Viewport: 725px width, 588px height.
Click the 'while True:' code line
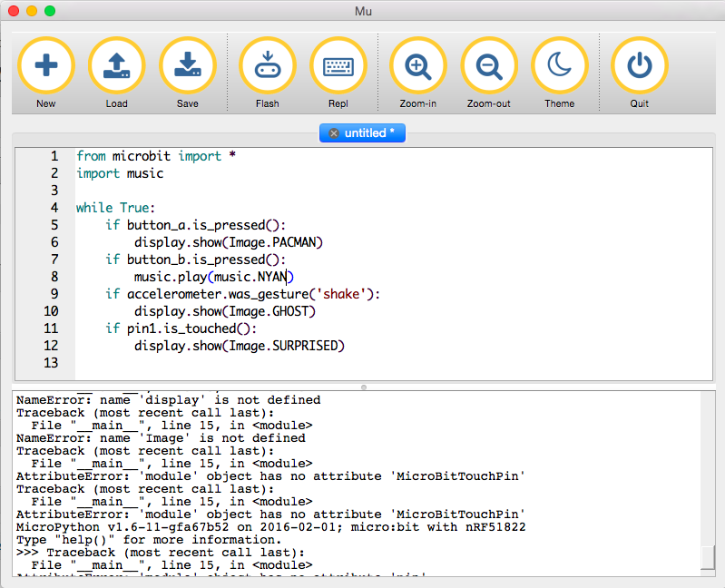pyautogui.click(x=115, y=208)
